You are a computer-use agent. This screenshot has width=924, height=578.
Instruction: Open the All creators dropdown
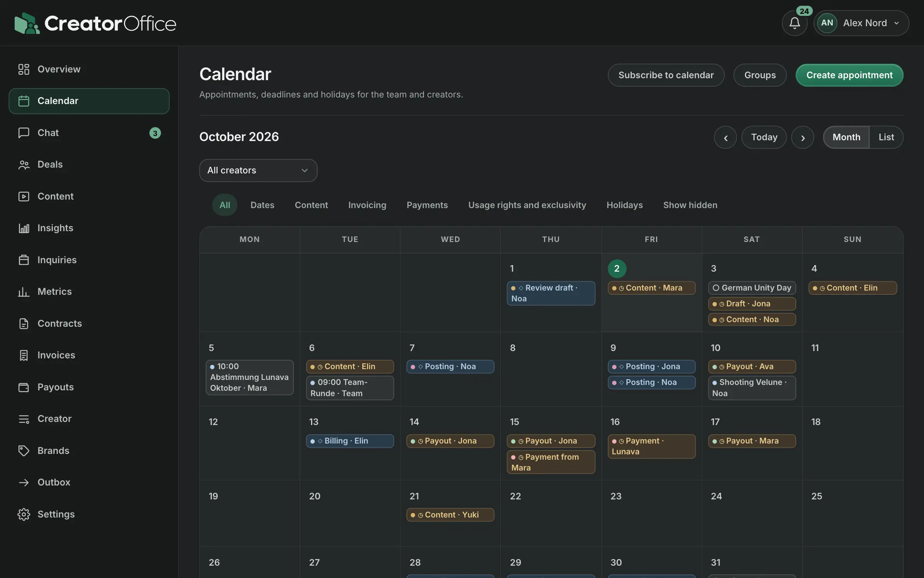(x=258, y=170)
